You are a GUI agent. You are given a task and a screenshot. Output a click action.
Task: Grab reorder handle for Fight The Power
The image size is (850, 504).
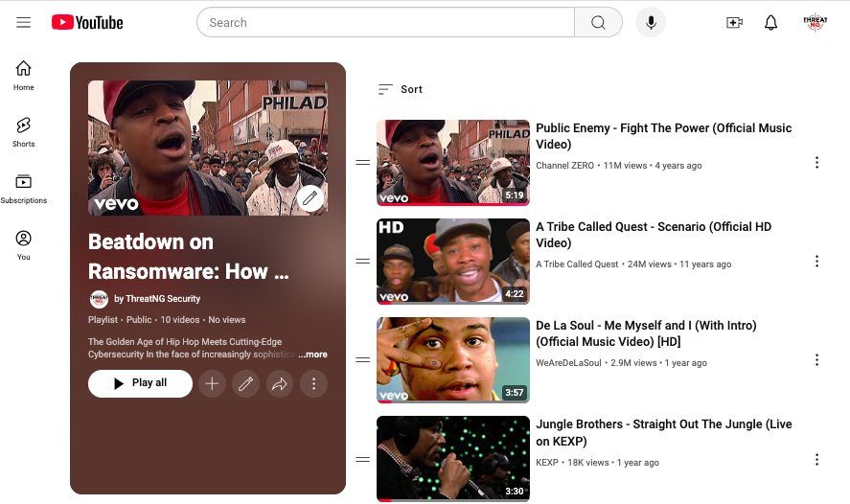(x=362, y=163)
